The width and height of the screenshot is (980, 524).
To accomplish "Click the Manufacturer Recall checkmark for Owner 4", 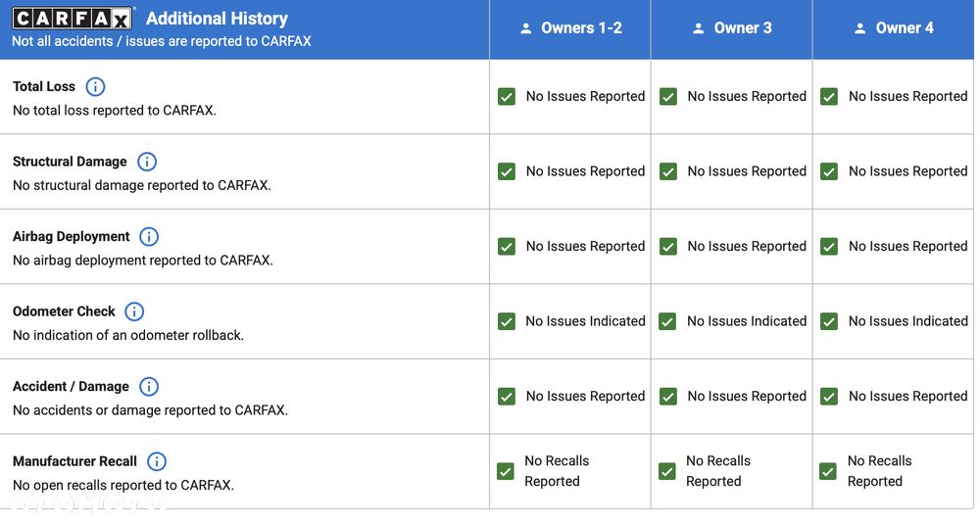I will pyautogui.click(x=828, y=471).
